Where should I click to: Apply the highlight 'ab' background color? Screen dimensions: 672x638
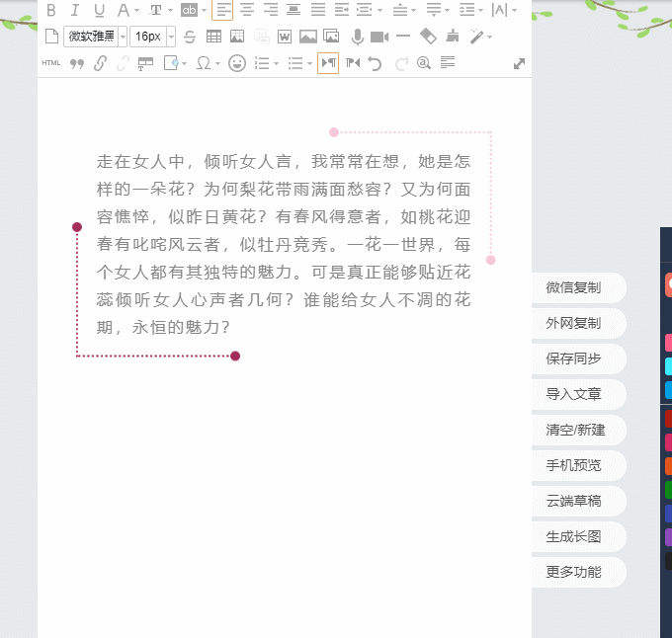[x=189, y=10]
